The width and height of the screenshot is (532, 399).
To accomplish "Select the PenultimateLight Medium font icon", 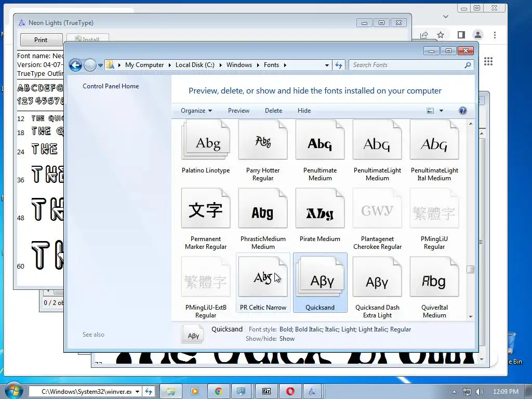I will pyautogui.click(x=377, y=140).
